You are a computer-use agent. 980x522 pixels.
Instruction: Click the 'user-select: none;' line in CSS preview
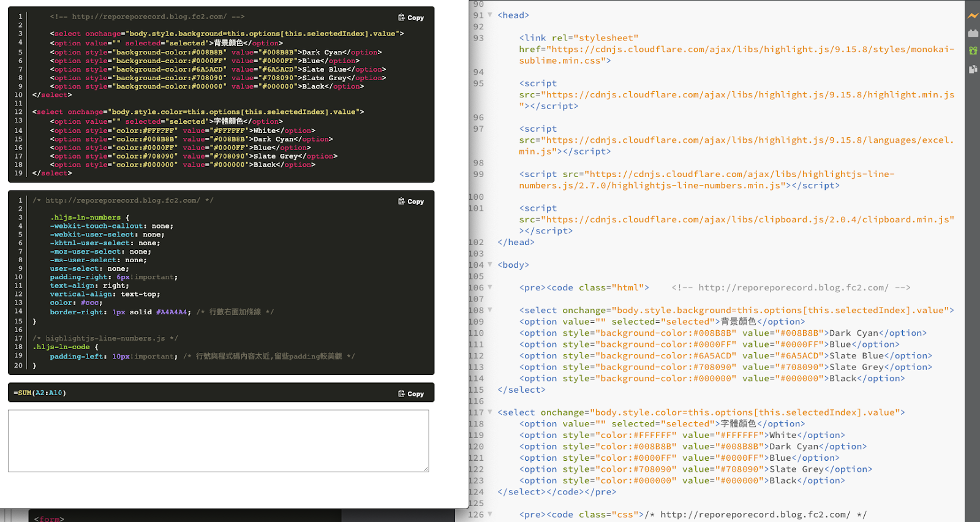pyautogui.click(x=89, y=268)
